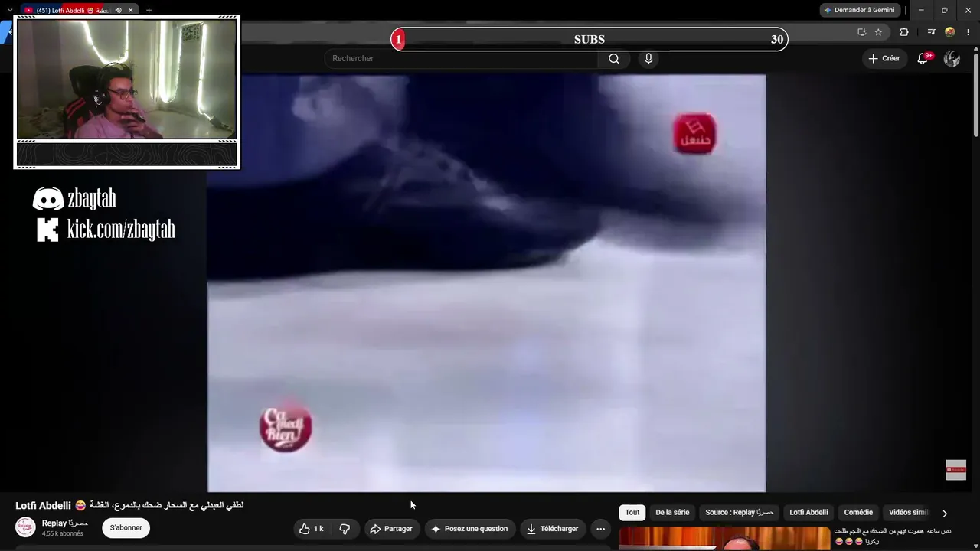Image resolution: width=980 pixels, height=551 pixels.
Task: Start voice search with the microphone
Action: coord(648,59)
